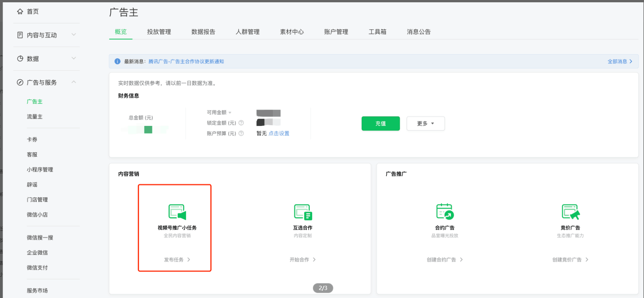644x298 pixels.
Task: Expand the 内容与互动 sidebar section
Action: point(74,35)
